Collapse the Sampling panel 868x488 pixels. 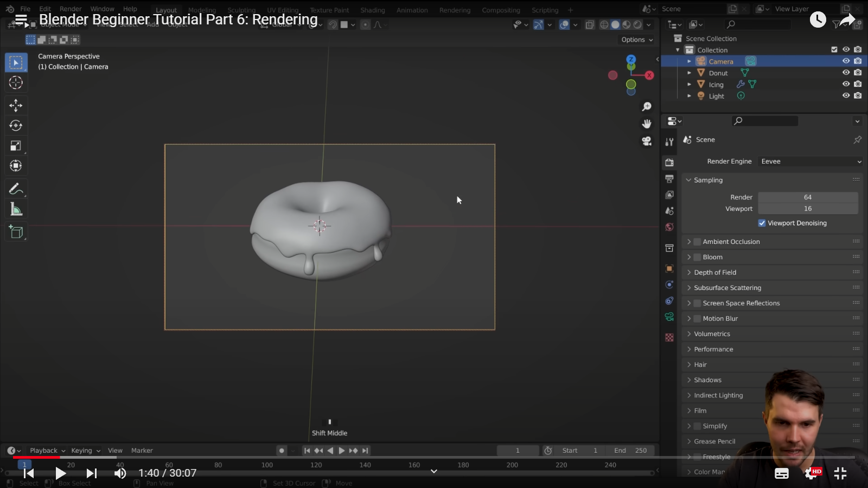771,180
